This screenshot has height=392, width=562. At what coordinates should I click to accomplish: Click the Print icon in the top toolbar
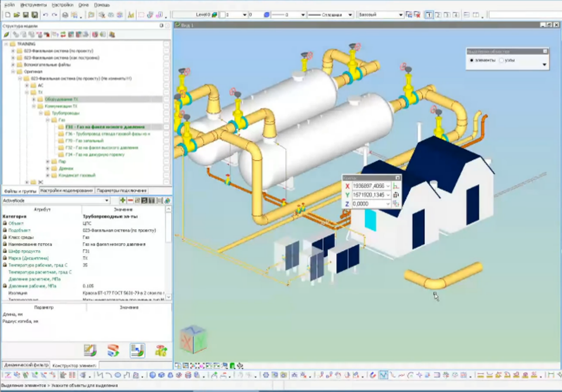click(x=65, y=14)
